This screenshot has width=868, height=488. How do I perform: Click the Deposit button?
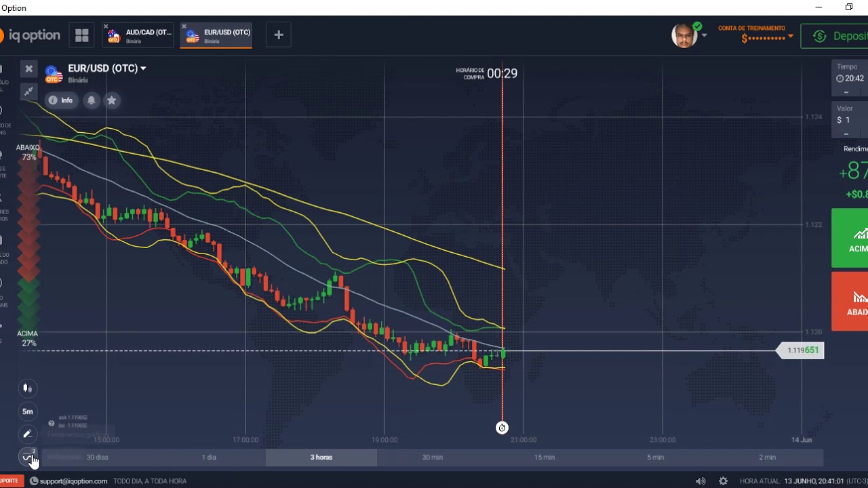835,36
